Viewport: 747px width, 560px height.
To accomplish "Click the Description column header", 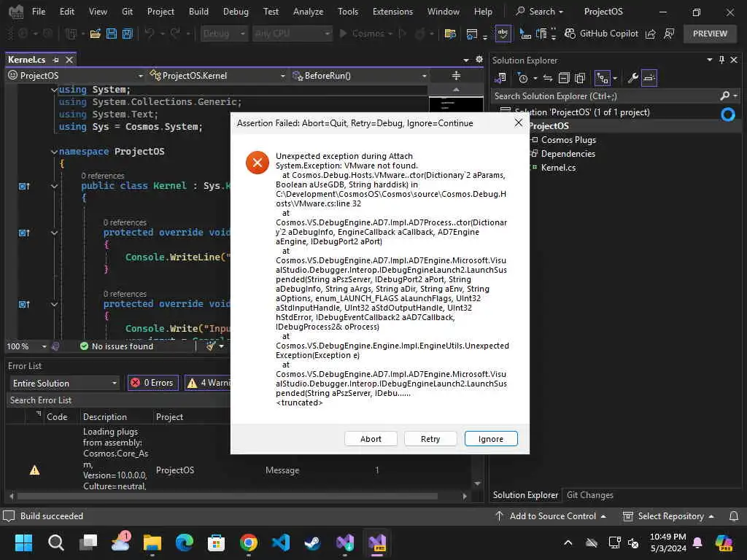I will 105,416.
